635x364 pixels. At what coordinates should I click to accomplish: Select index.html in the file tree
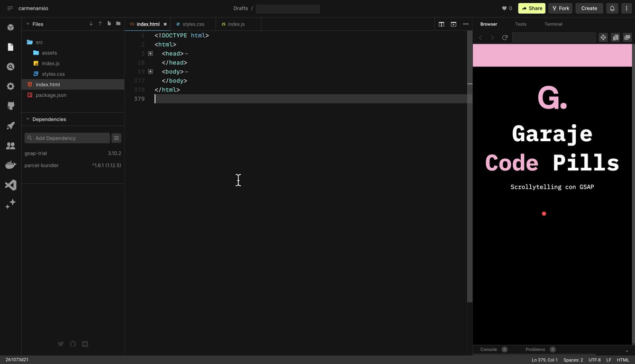point(73,85)
